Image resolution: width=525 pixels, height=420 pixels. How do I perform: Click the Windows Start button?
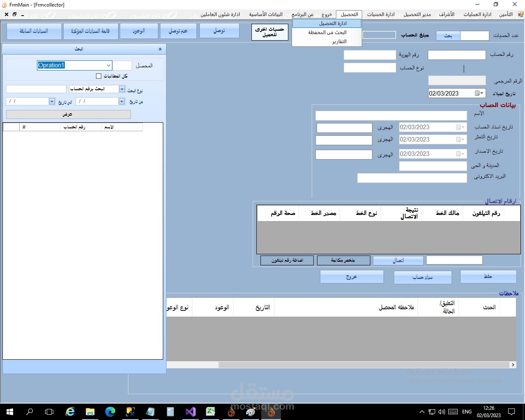pyautogui.click(x=10, y=411)
